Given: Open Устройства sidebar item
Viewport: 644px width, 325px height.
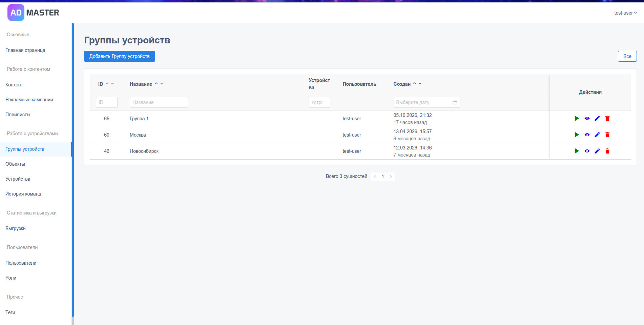Looking at the screenshot, I should coord(18,179).
